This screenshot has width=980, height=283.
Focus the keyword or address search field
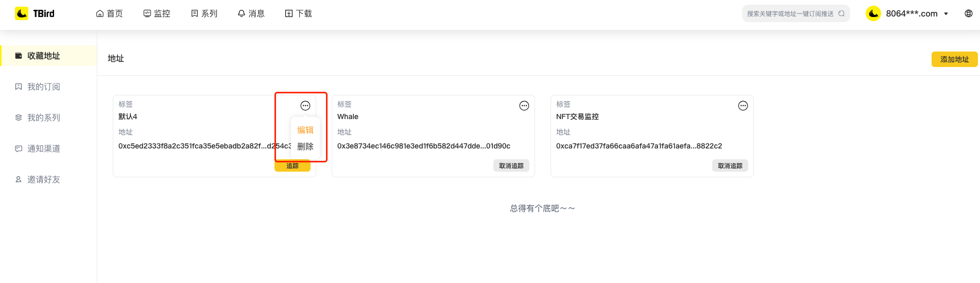coord(789,14)
